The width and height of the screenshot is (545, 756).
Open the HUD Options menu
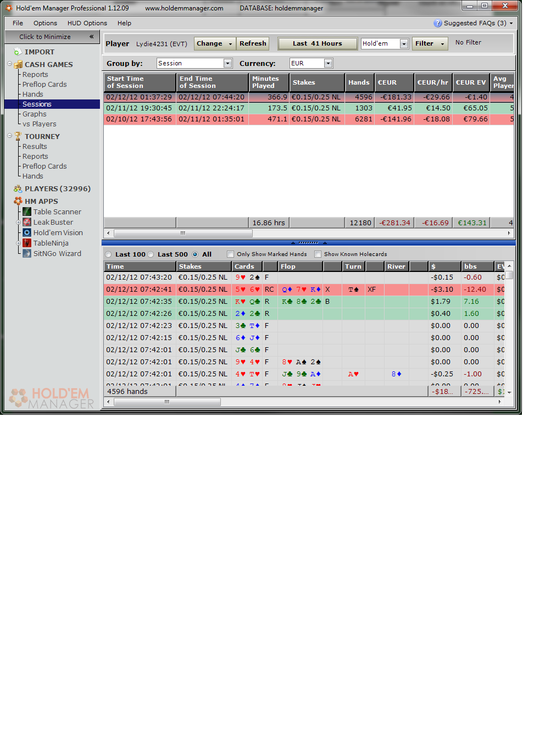coord(87,23)
